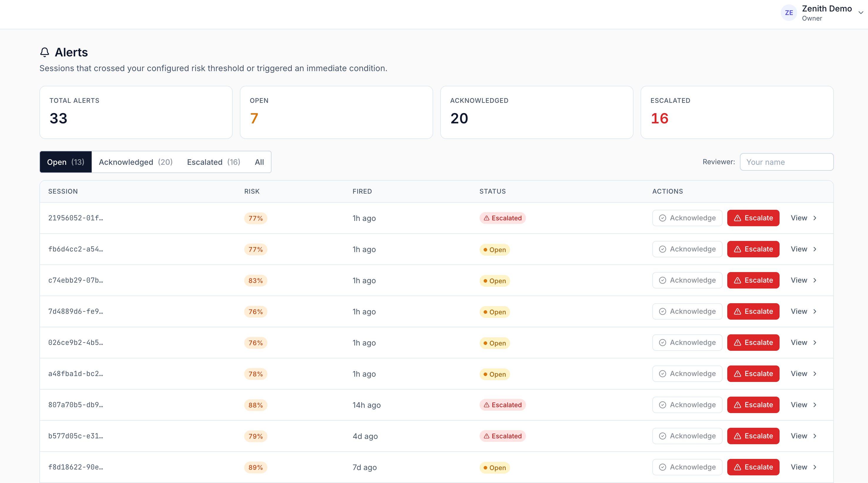Click the chevron next to View for session a48fba1d
This screenshot has height=483, width=868.
point(815,373)
